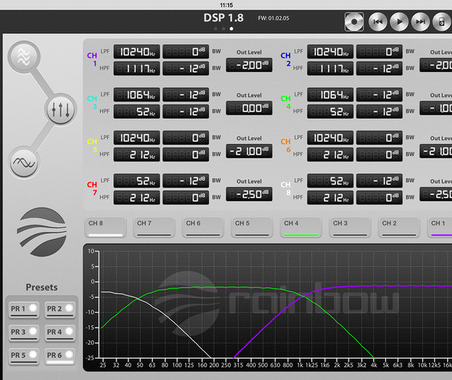Click the disc source button
The height and width of the screenshot is (380, 452).
click(x=354, y=22)
